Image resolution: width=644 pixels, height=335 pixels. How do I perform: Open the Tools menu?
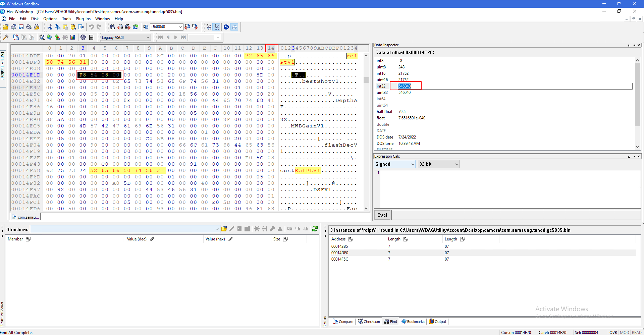(66, 19)
